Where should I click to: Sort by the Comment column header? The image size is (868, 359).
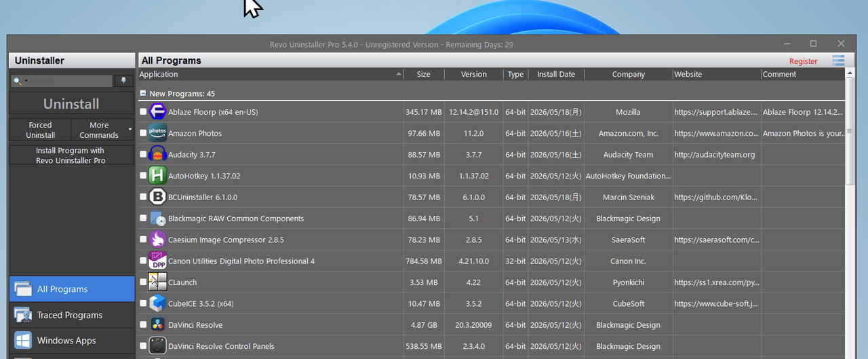coord(803,74)
